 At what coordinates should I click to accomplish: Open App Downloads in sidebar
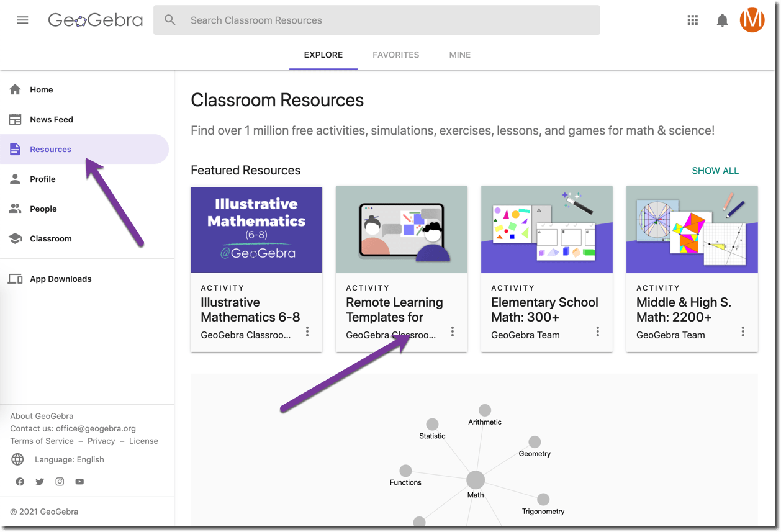click(84, 279)
